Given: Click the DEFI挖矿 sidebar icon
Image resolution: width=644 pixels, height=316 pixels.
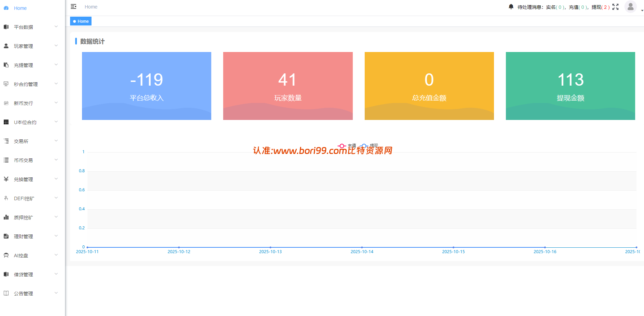Looking at the screenshot, I should 6,198.
